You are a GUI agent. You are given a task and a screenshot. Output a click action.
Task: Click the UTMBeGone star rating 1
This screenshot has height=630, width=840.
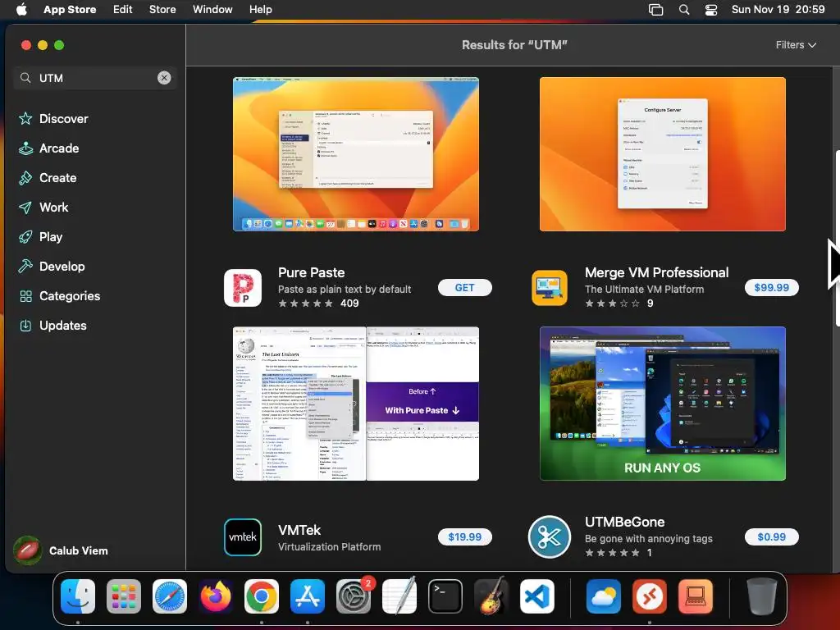click(619, 552)
